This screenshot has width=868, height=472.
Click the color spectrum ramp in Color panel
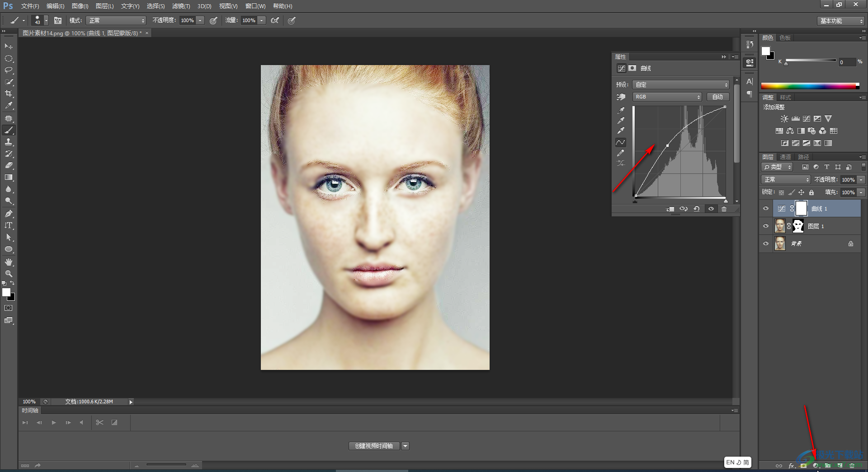(x=810, y=86)
